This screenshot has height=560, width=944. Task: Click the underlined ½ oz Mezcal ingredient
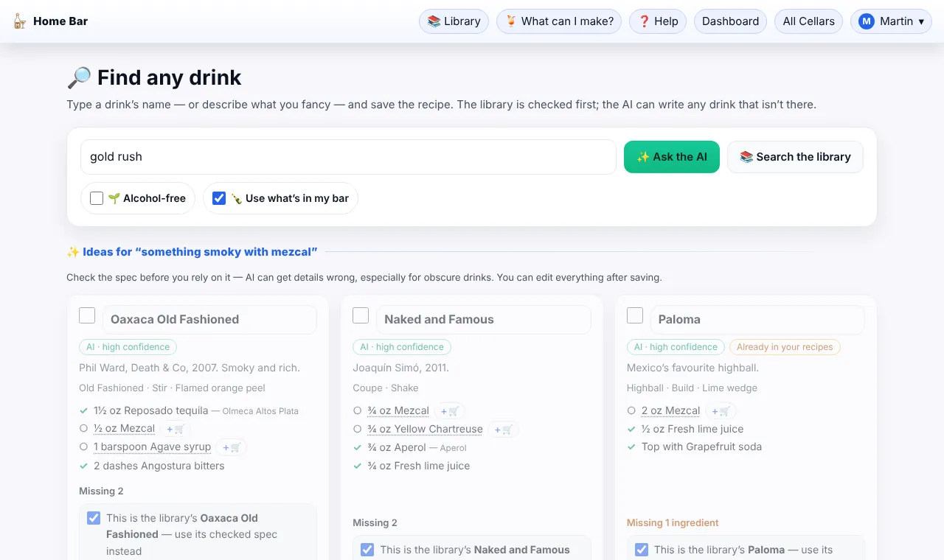tap(124, 429)
